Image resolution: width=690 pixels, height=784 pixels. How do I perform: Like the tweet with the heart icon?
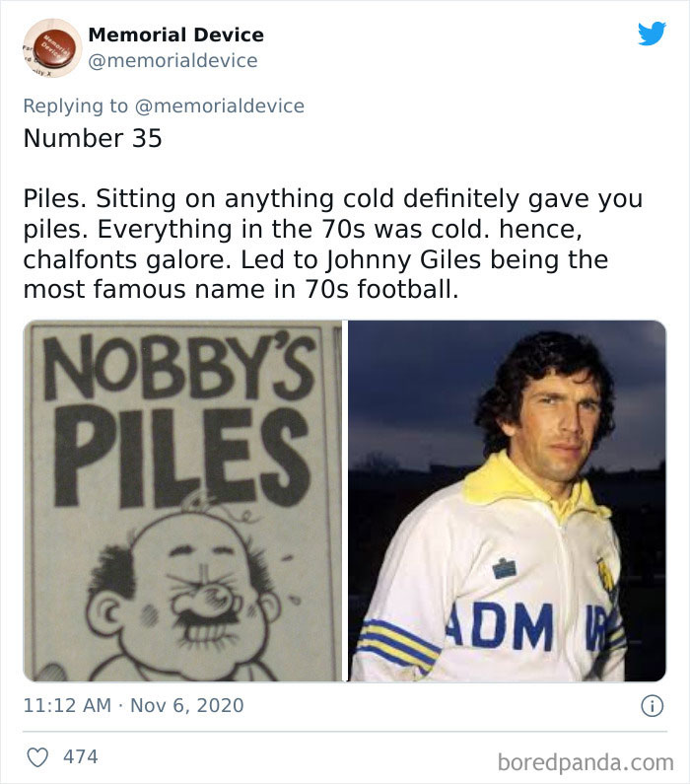coord(36,756)
